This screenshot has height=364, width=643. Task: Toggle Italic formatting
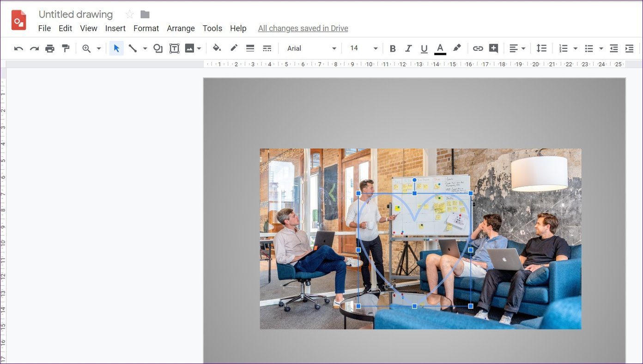[x=408, y=48]
